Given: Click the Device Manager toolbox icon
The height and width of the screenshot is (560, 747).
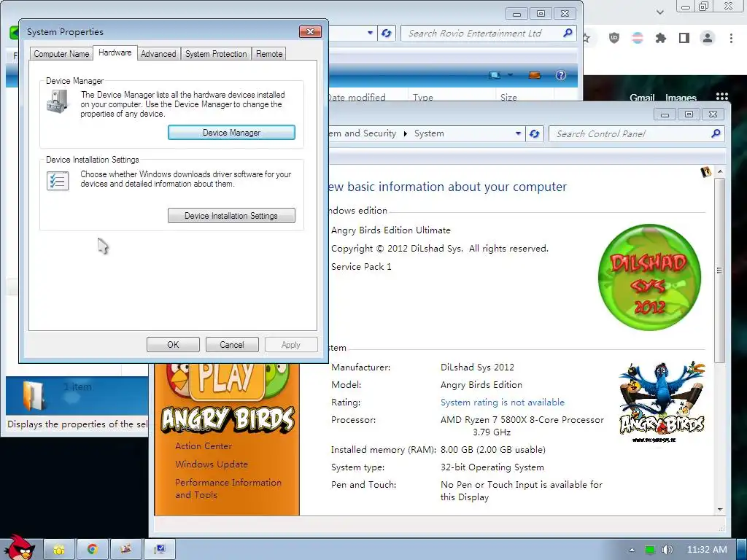Looking at the screenshot, I should pos(58,101).
